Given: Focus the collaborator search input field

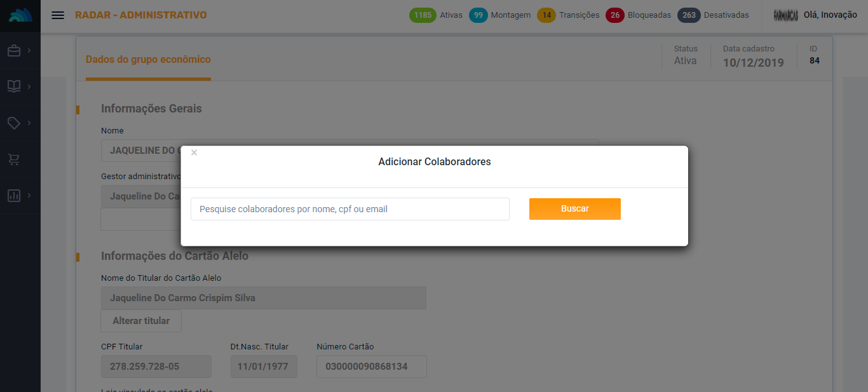Looking at the screenshot, I should [x=349, y=209].
